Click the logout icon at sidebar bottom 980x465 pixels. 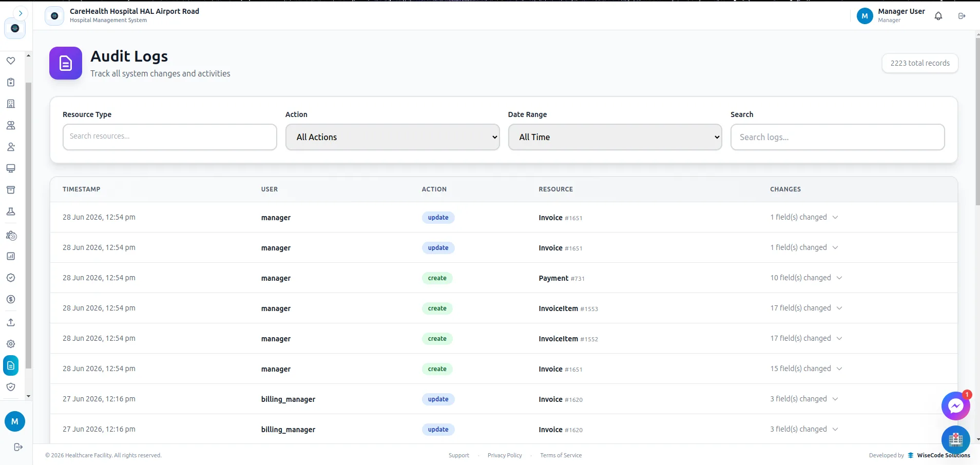click(x=18, y=447)
